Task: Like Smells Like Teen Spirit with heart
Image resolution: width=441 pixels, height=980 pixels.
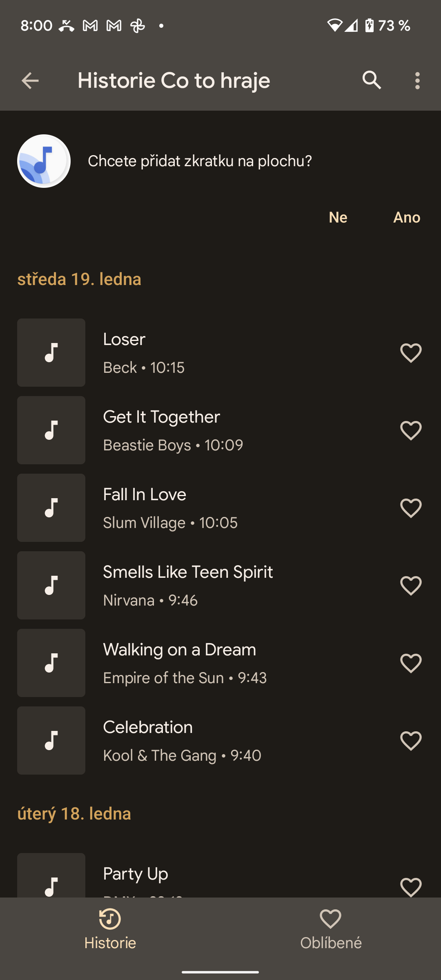Action: click(x=411, y=586)
